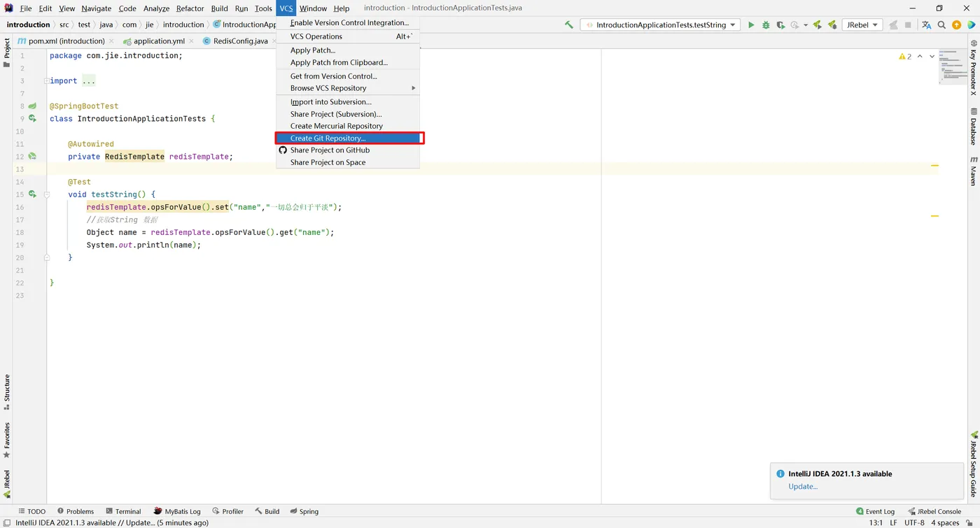Open the File menu
Screen dimensions: 980x528
[x=26, y=8]
